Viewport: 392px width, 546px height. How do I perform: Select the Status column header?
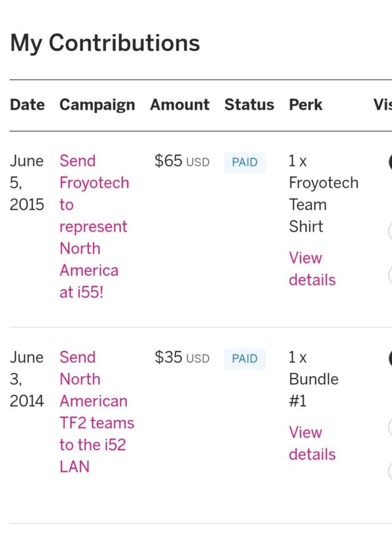(249, 105)
